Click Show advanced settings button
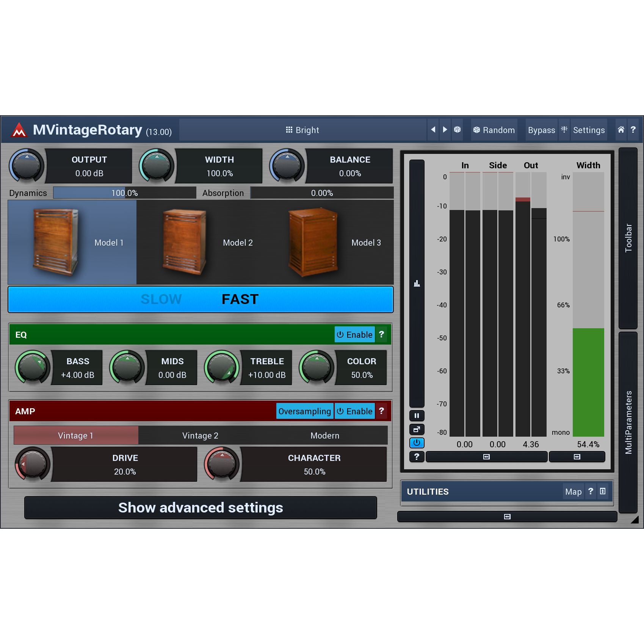The image size is (644, 644). pyautogui.click(x=201, y=508)
